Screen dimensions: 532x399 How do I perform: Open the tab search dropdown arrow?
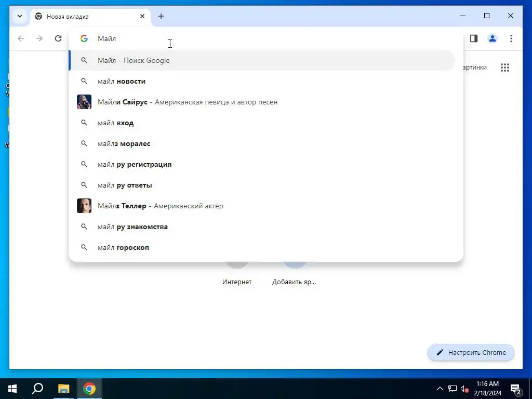(20, 16)
